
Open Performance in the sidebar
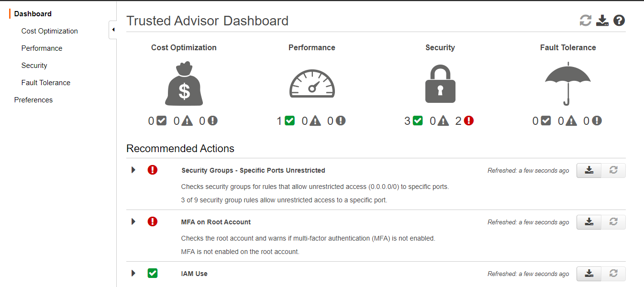[x=42, y=48]
